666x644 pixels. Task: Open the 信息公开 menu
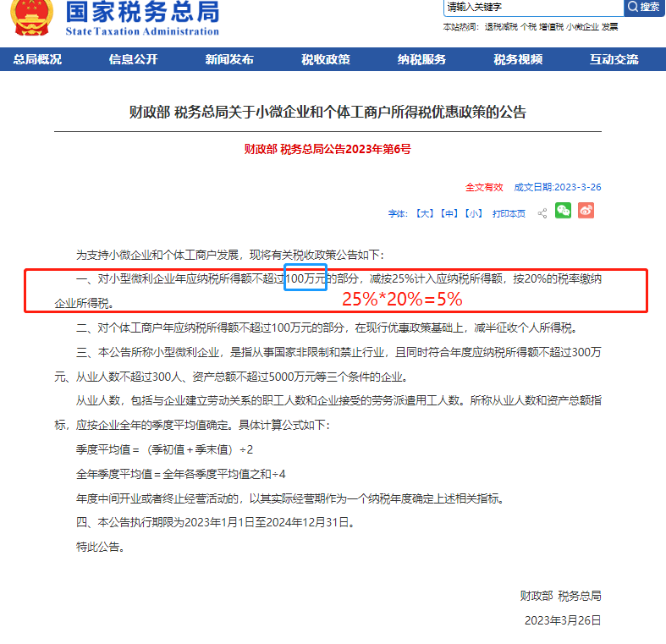134,59
